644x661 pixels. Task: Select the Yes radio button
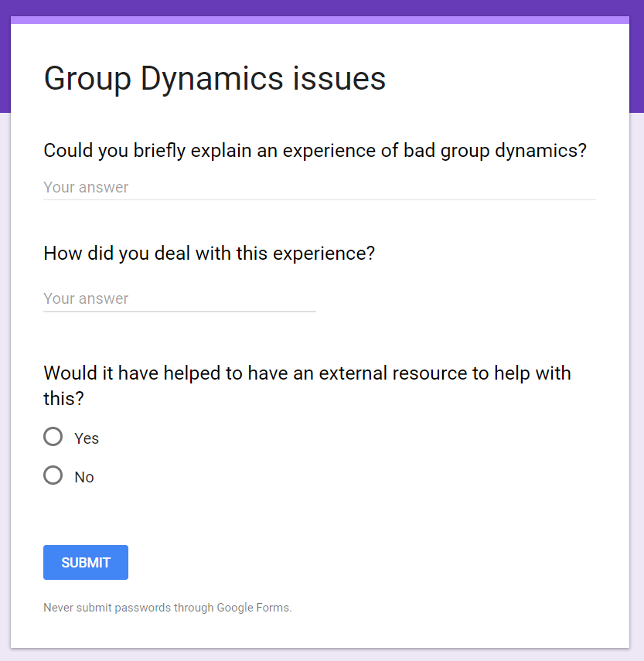point(53,437)
